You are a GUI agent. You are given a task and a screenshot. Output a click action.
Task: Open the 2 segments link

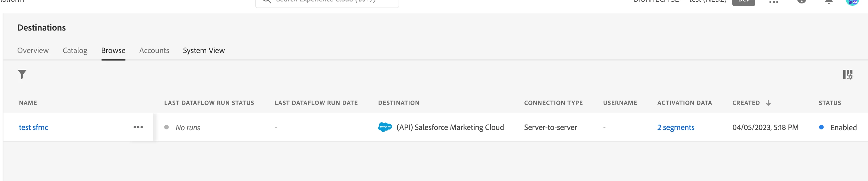675,127
